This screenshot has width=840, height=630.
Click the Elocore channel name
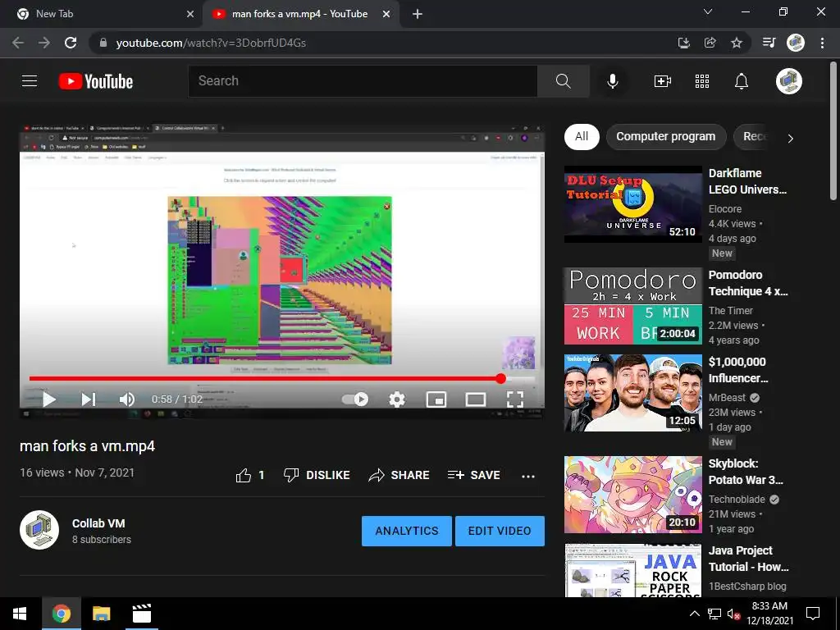point(725,209)
